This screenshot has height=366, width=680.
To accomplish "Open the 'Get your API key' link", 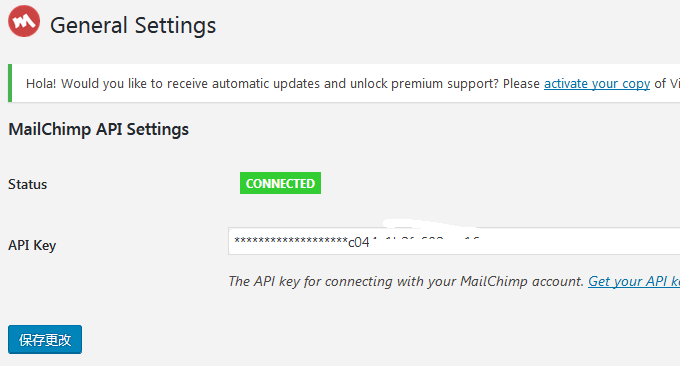I will pos(634,281).
